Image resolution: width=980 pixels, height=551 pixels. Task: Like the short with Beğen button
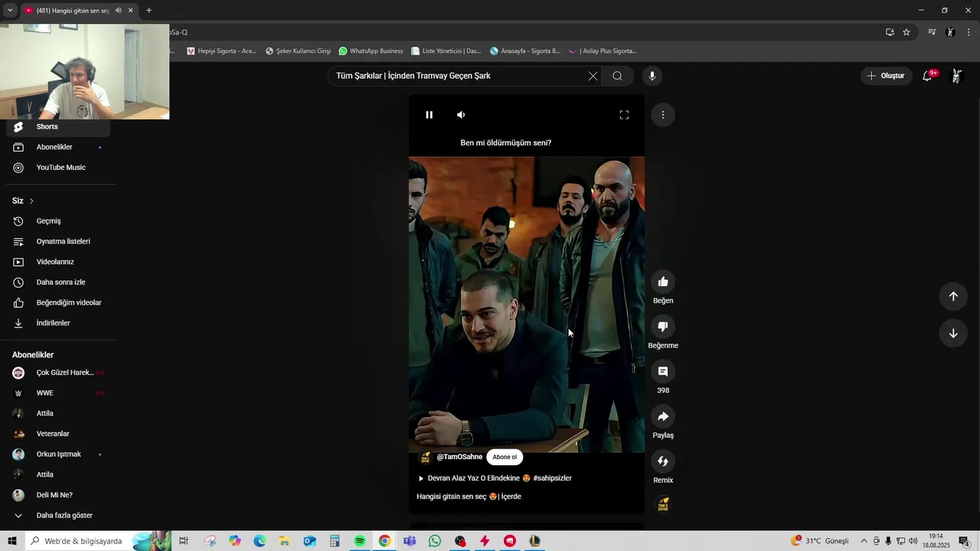pos(663,282)
